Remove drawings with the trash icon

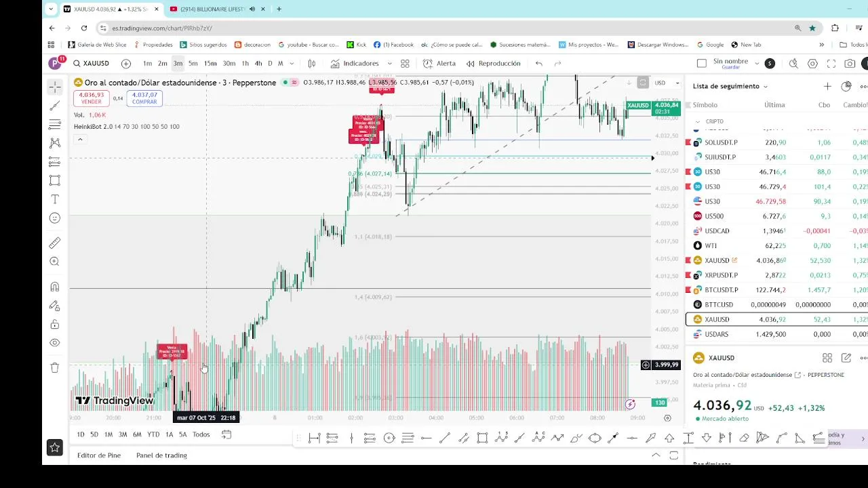tap(55, 367)
